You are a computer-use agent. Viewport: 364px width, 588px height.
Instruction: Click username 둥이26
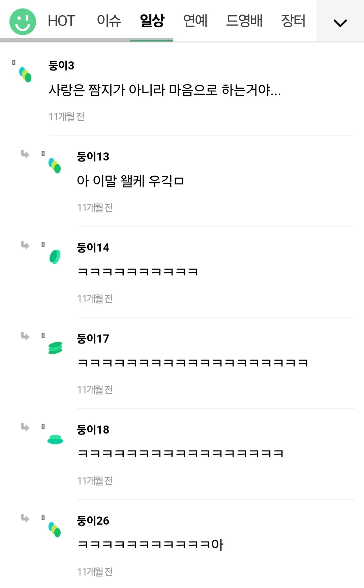tap(93, 521)
